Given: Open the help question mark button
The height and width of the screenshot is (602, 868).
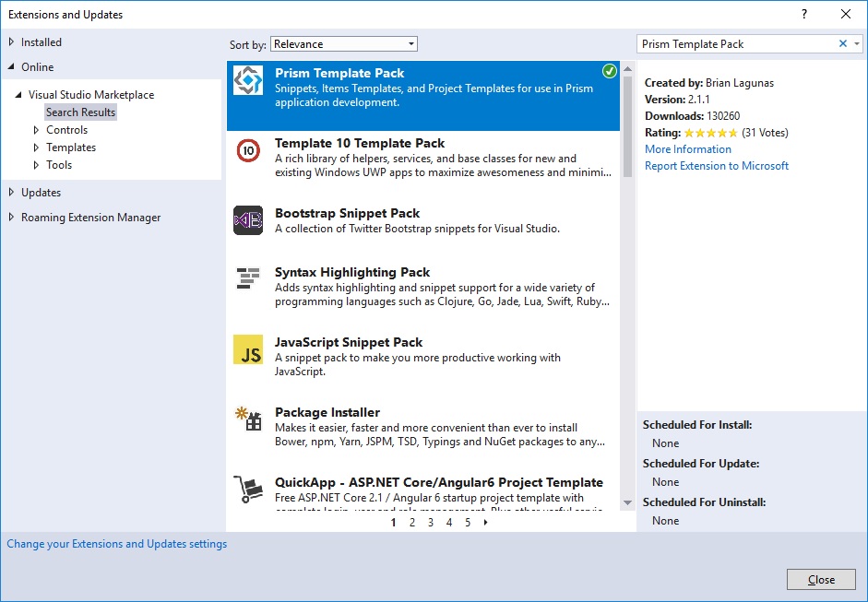Looking at the screenshot, I should [804, 15].
